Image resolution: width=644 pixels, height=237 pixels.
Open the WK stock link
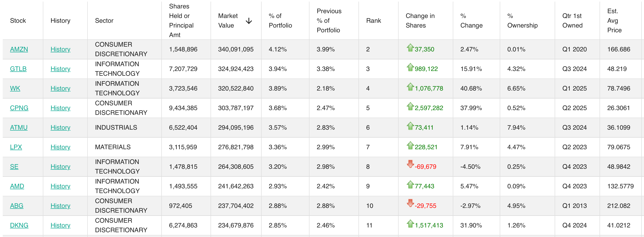(x=15, y=88)
